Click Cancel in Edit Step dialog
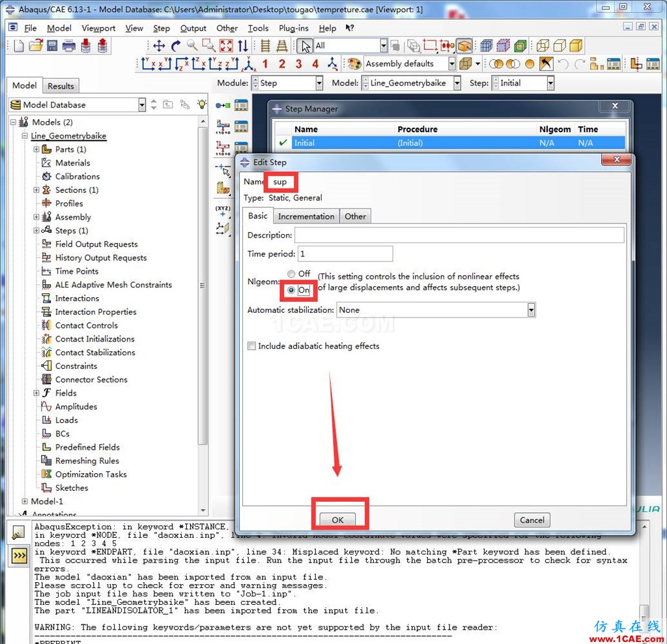Image resolution: width=667 pixels, height=644 pixels. point(532,520)
